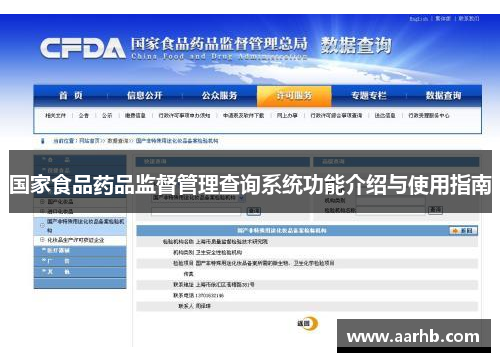The height and width of the screenshot is (362, 500).
Task: Open the 送达信息 submenu link
Action: 385,116
